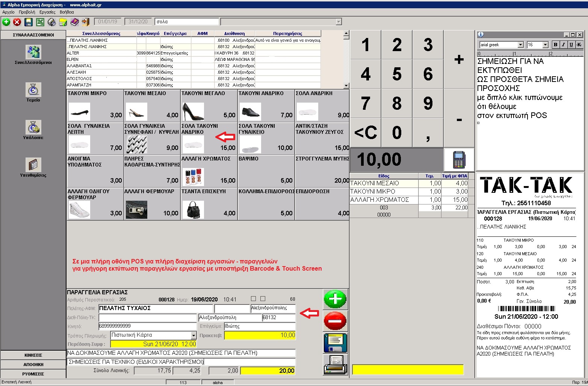
Task: Click the large printer button
Action: tap(335, 365)
